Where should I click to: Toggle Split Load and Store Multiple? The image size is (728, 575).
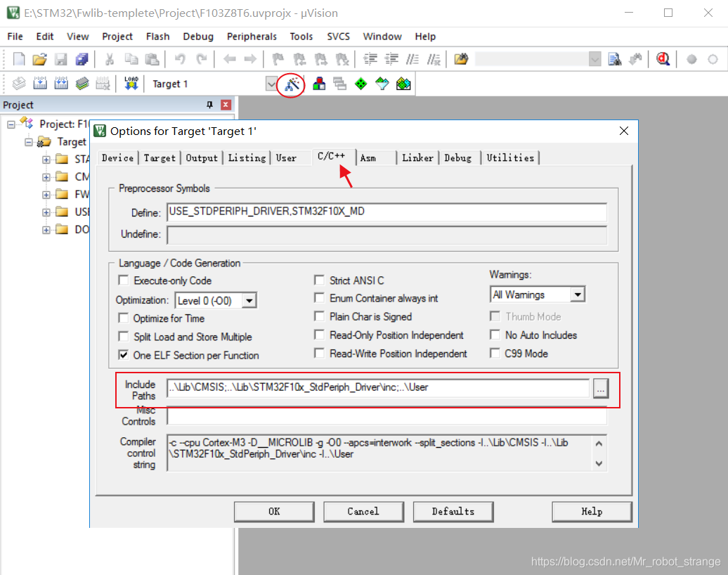pos(124,336)
